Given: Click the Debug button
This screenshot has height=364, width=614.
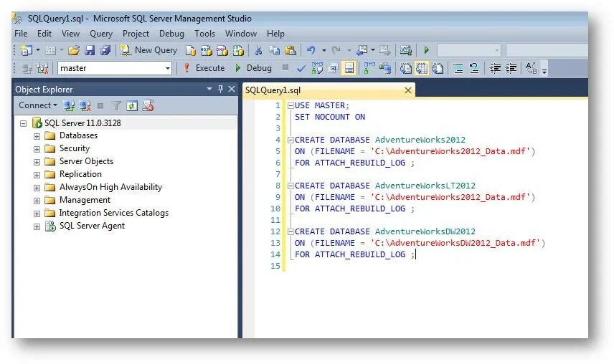Looking at the screenshot, I should 253,68.
